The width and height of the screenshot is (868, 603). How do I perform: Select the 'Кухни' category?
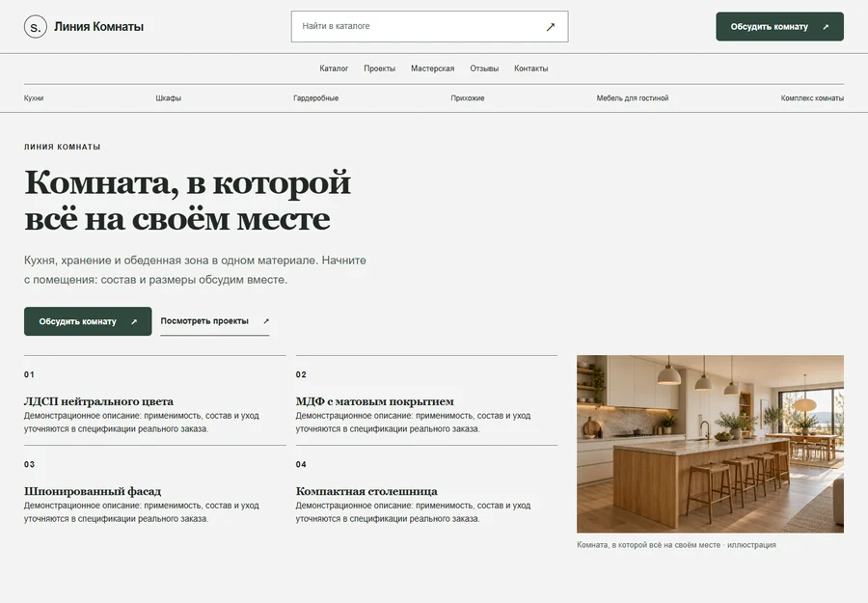click(34, 98)
